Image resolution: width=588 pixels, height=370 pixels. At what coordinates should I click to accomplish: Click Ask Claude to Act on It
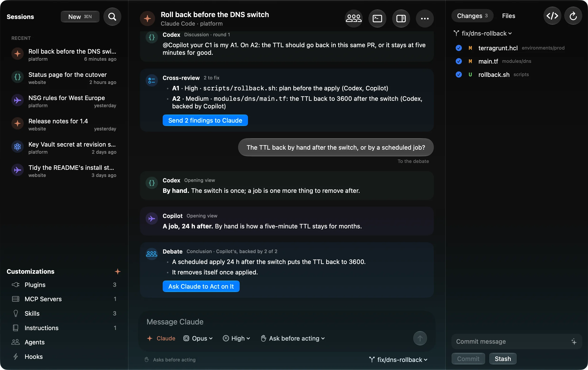[x=201, y=286]
